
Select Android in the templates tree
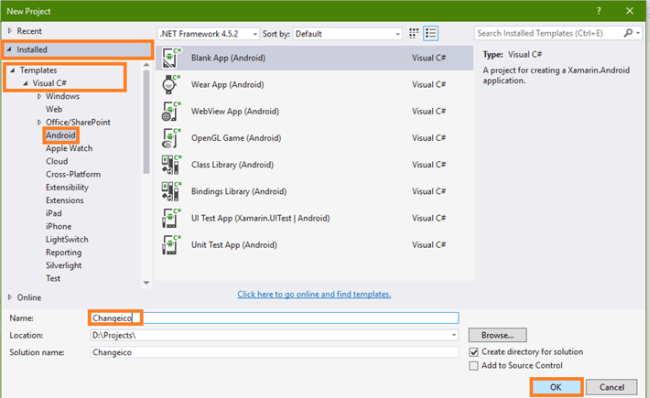[x=61, y=135]
